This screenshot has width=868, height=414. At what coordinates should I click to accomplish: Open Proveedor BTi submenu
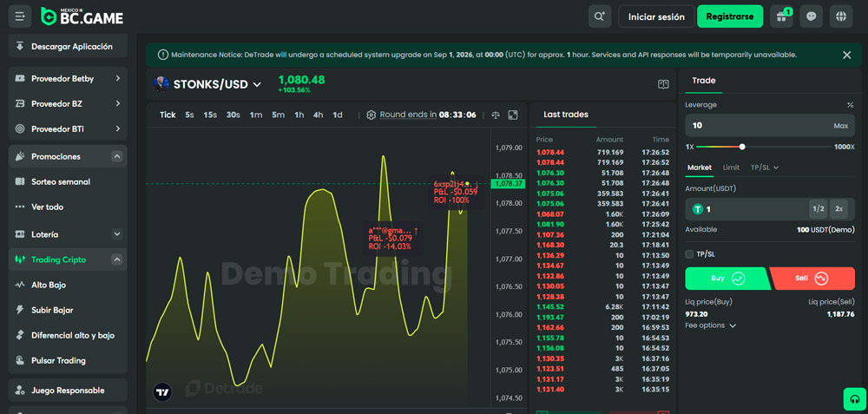(68, 129)
